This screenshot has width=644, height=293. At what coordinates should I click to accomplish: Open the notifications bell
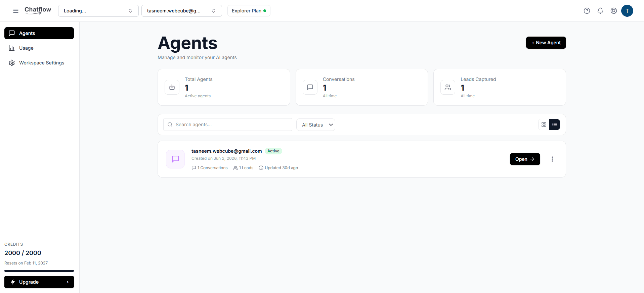point(600,11)
